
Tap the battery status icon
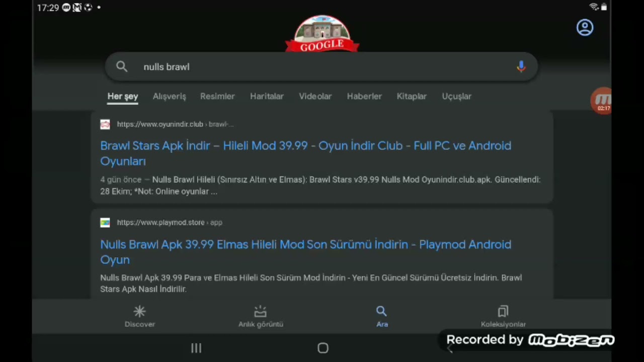pos(604,7)
